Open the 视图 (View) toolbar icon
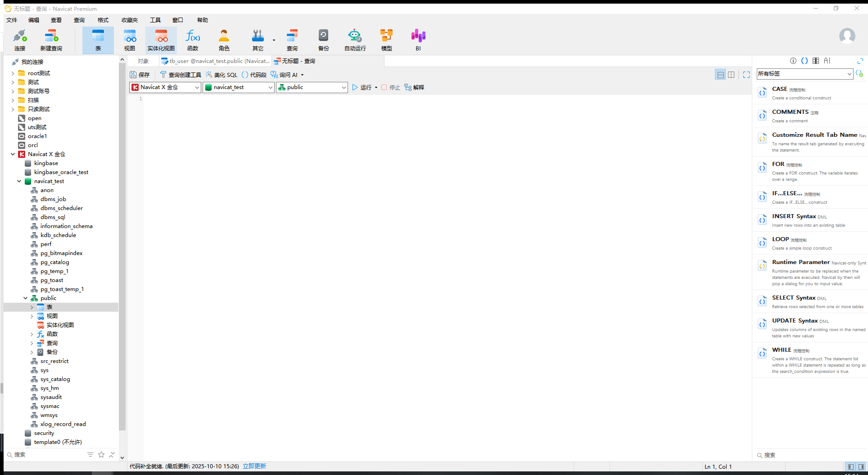 tap(130, 40)
